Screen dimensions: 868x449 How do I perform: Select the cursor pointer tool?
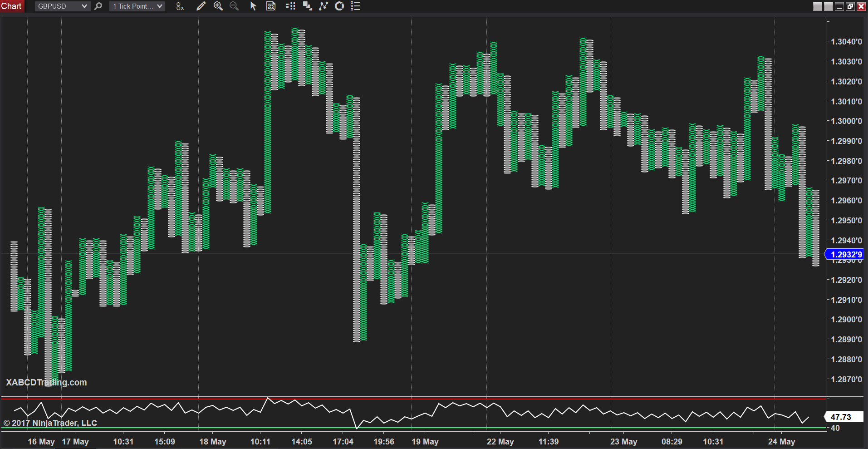253,6
